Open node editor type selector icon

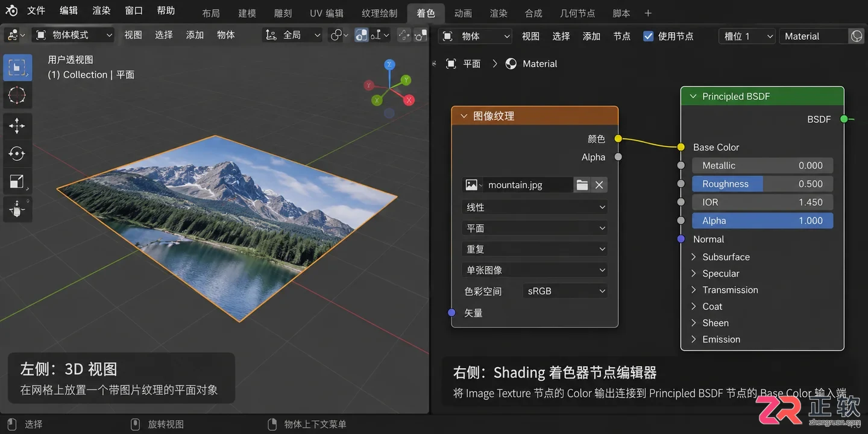point(448,36)
